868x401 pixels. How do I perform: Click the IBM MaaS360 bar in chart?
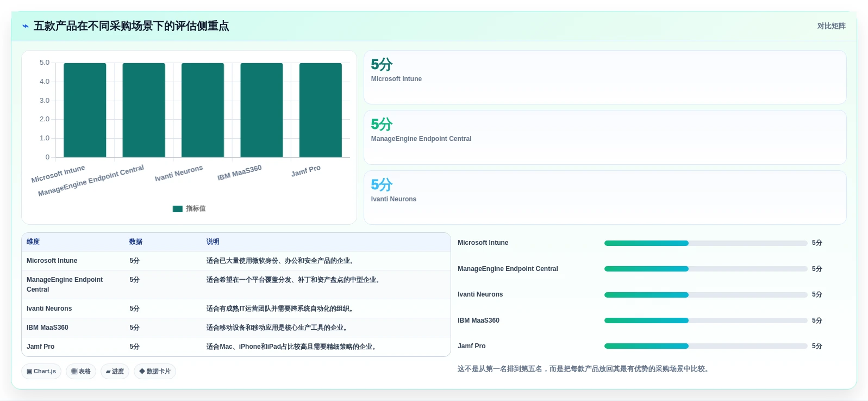click(x=261, y=110)
